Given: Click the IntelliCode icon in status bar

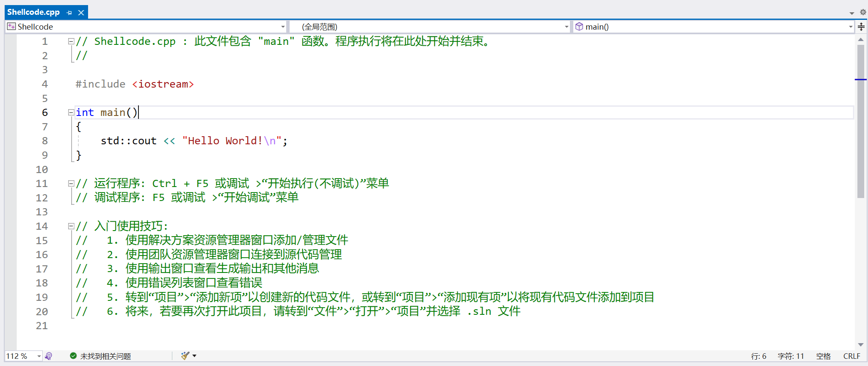Looking at the screenshot, I should tap(49, 356).
